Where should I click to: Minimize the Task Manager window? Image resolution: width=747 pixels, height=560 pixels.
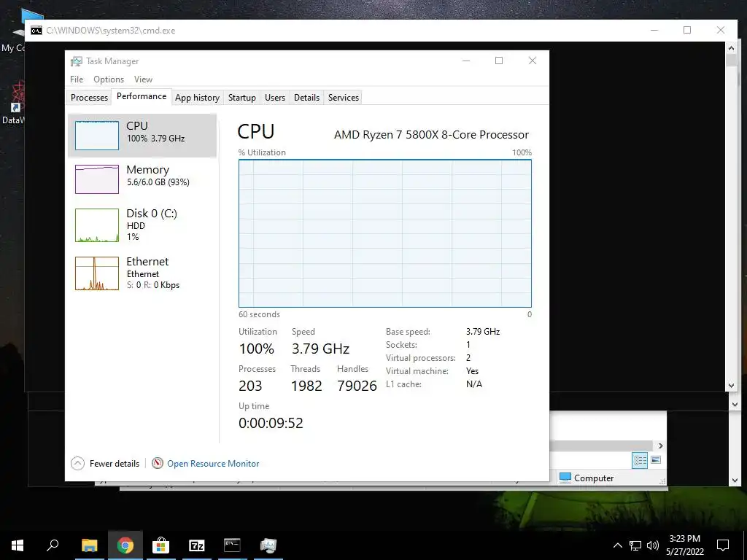(466, 61)
